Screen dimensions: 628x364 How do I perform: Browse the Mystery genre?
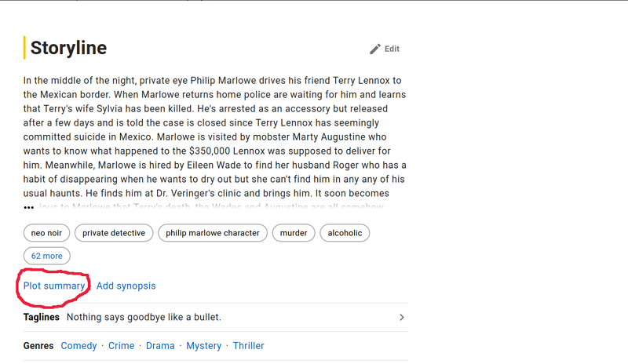(x=204, y=346)
